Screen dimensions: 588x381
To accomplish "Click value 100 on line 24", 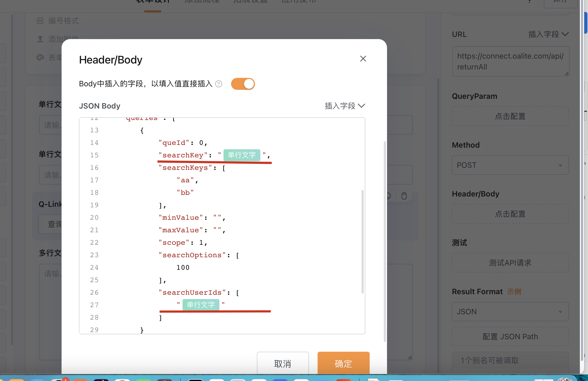I will pos(183,268).
